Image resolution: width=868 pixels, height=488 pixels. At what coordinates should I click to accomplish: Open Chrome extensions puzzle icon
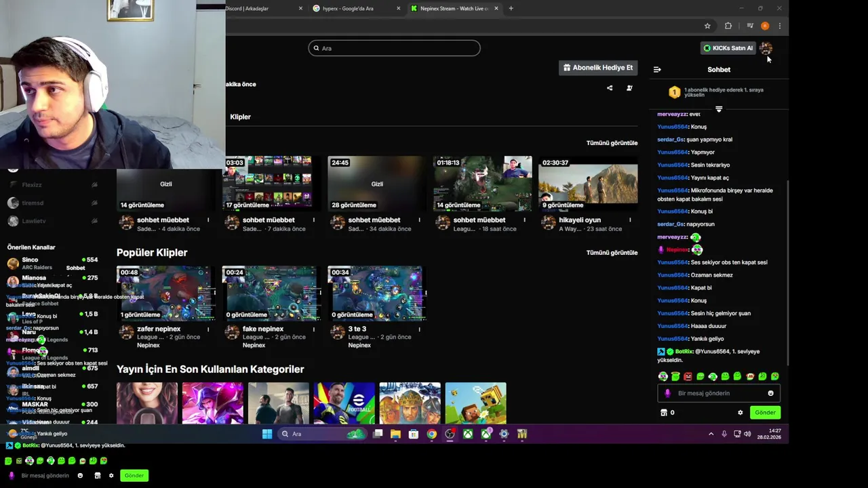[728, 26]
